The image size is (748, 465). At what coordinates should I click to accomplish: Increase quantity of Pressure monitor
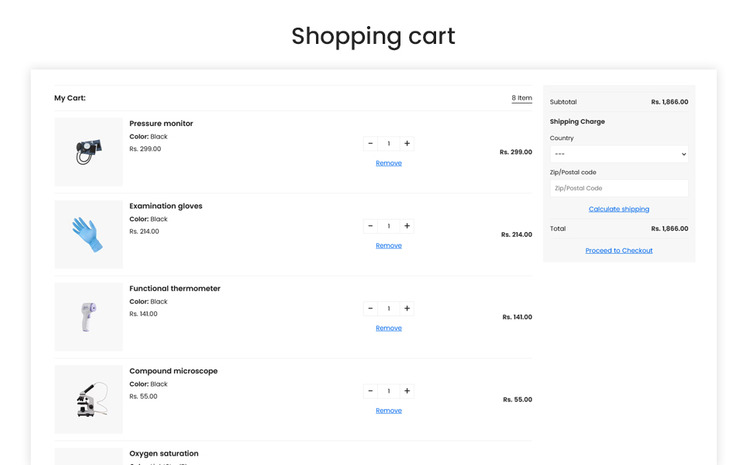[x=407, y=144]
